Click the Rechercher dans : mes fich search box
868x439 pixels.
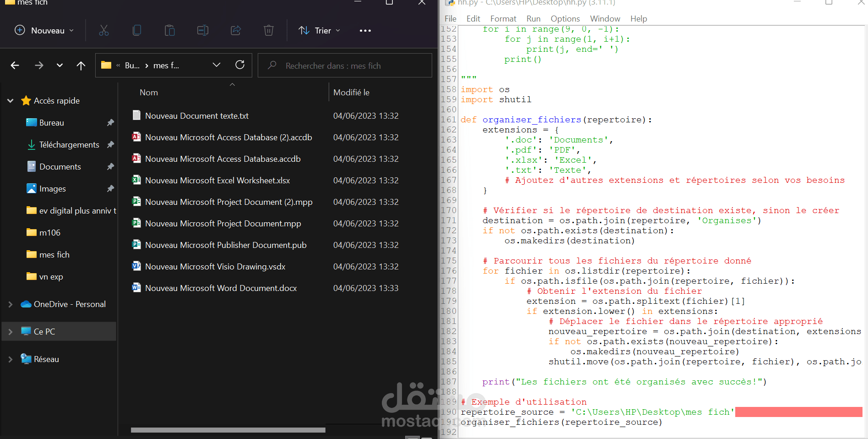click(x=345, y=66)
